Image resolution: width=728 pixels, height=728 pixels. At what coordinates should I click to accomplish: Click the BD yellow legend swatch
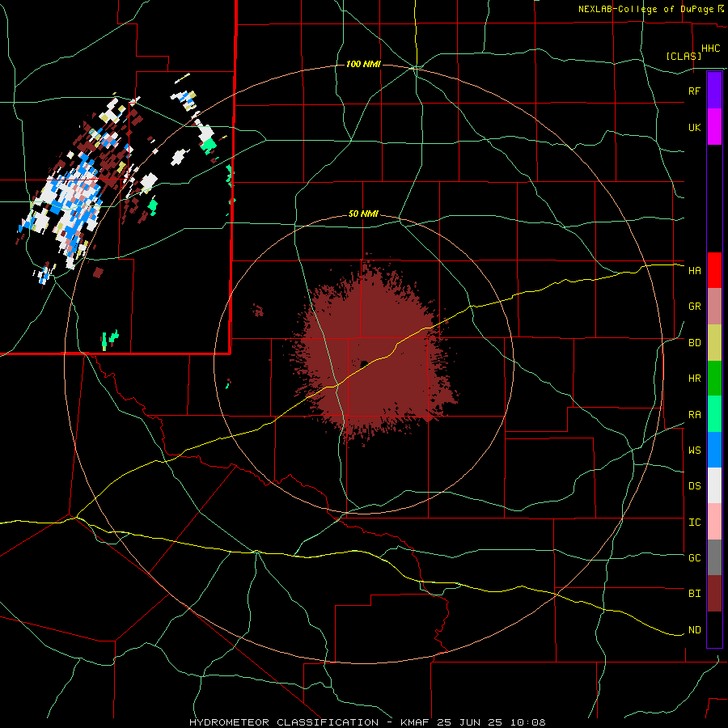coord(714,343)
